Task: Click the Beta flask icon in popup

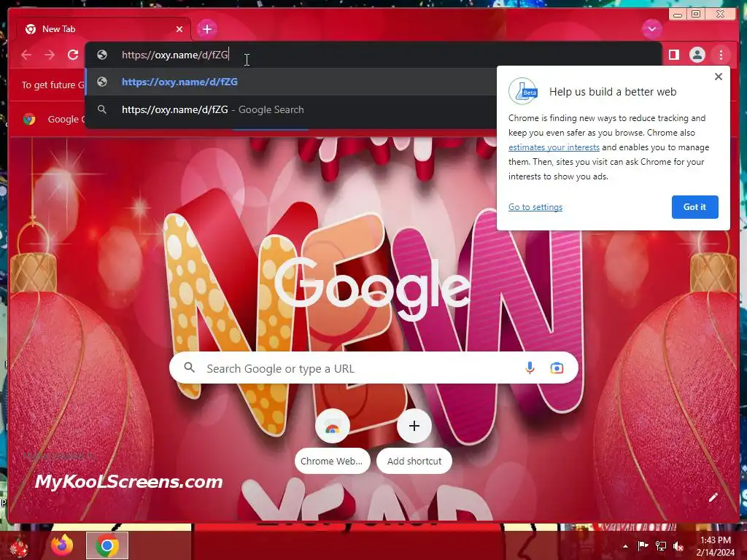Action: 522,91
